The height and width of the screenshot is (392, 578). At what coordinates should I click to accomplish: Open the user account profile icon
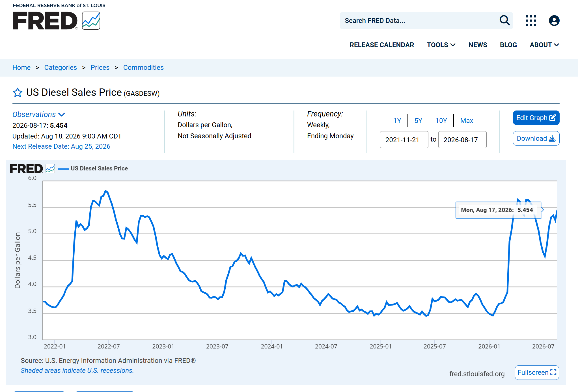(554, 21)
